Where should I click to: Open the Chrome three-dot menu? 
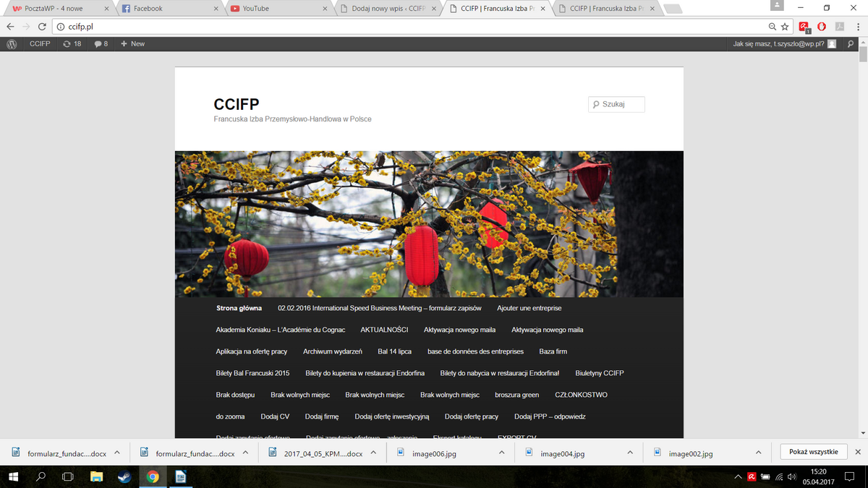[x=857, y=27]
